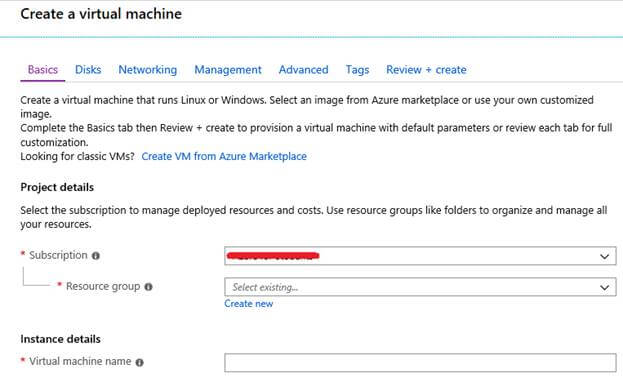
Task: Click the Virtual machine name input field
Action: [420, 363]
